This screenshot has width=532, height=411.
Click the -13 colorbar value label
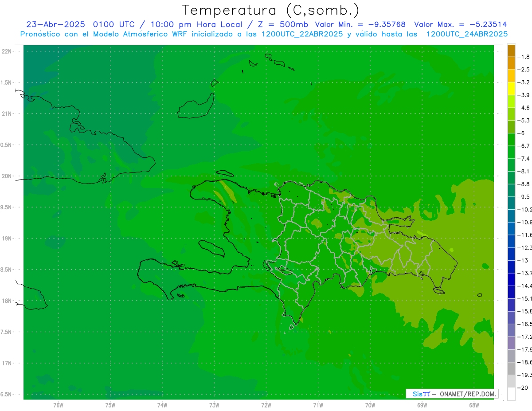point(523,261)
